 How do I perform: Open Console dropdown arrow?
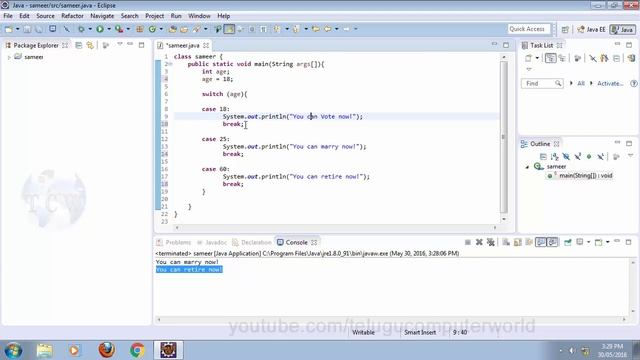[607, 242]
